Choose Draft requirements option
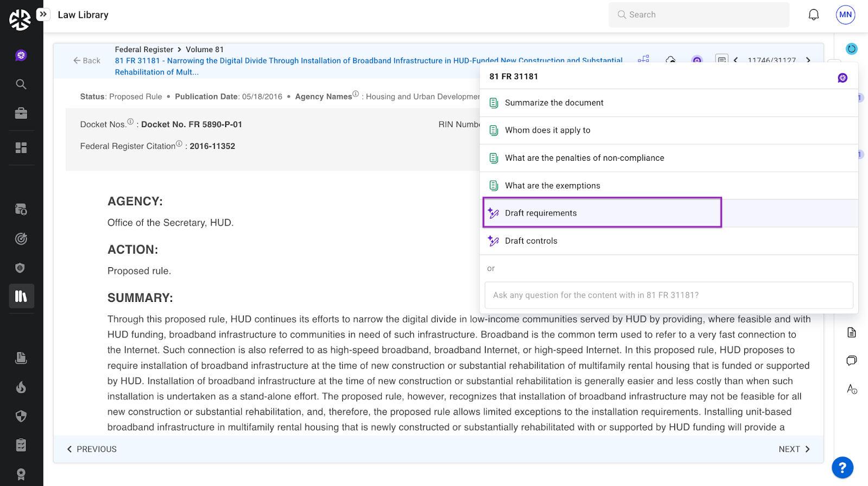 541,213
